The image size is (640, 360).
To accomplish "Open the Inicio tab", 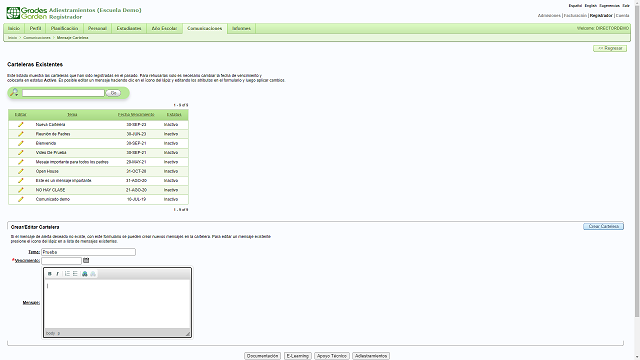I will (x=14, y=29).
